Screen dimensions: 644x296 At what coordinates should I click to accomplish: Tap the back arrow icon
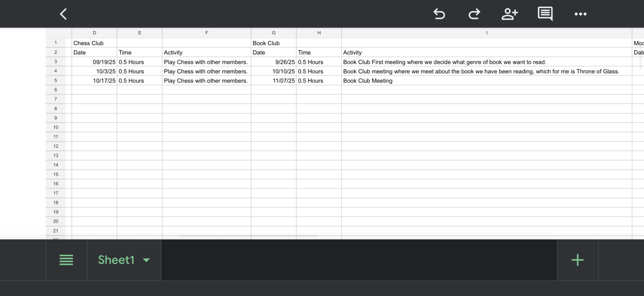point(63,14)
